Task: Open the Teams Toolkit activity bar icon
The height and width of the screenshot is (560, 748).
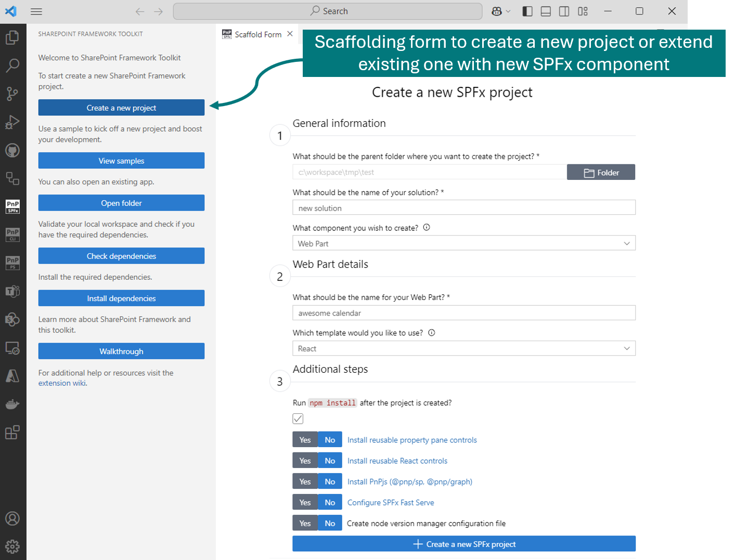Action: pos(12,291)
